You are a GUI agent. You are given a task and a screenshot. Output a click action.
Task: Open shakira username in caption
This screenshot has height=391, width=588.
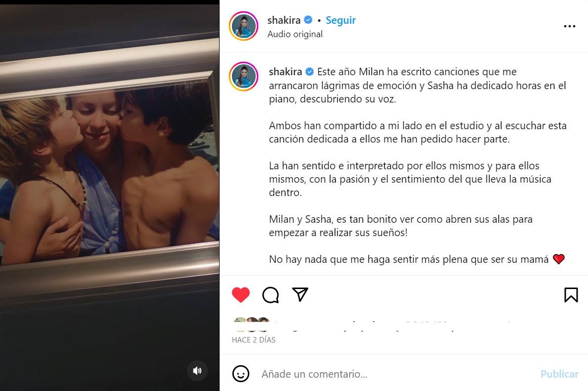[285, 72]
